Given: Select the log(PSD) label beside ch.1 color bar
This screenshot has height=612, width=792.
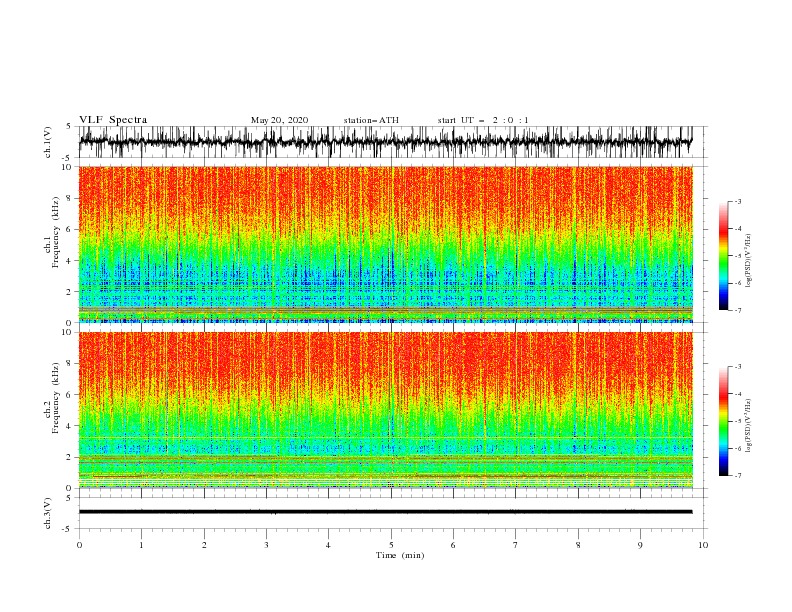Looking at the screenshot, I should point(749,261).
